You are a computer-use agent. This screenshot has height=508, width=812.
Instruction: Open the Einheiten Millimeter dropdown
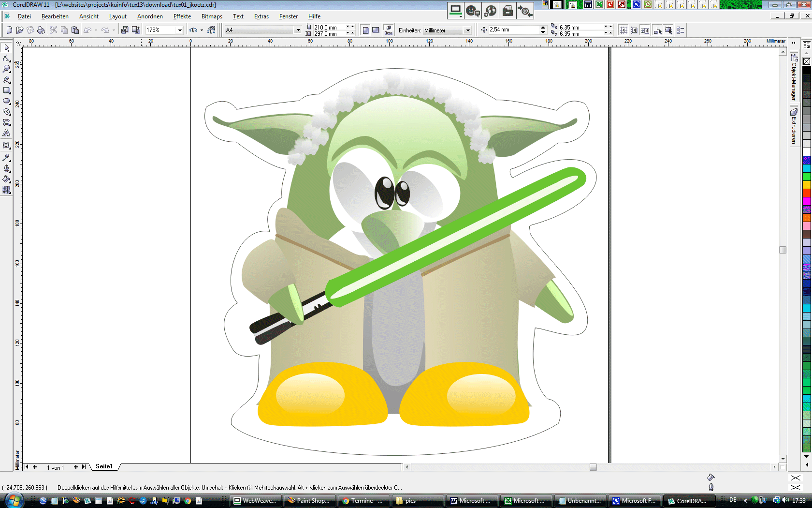tap(467, 30)
